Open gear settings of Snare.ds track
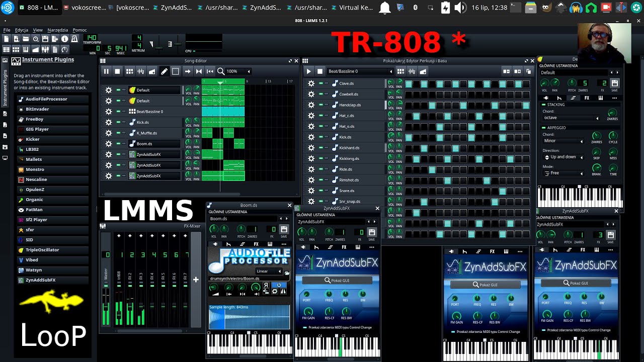Image resolution: width=644 pixels, height=362 pixels. tap(311, 191)
